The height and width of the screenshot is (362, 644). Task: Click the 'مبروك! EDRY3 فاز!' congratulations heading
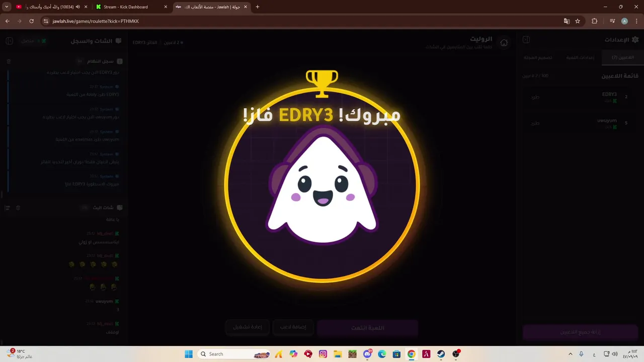[x=322, y=115]
